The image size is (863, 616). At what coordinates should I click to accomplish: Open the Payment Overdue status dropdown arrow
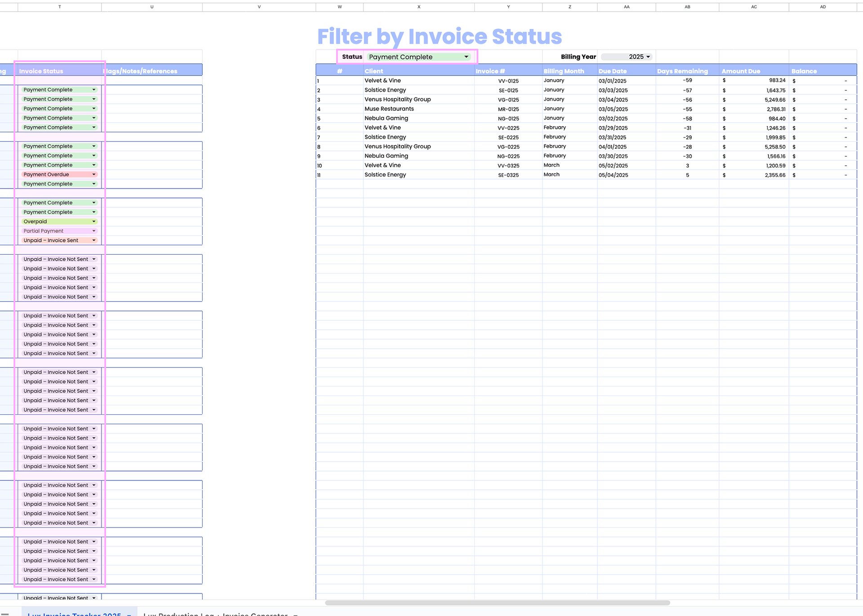tap(94, 174)
